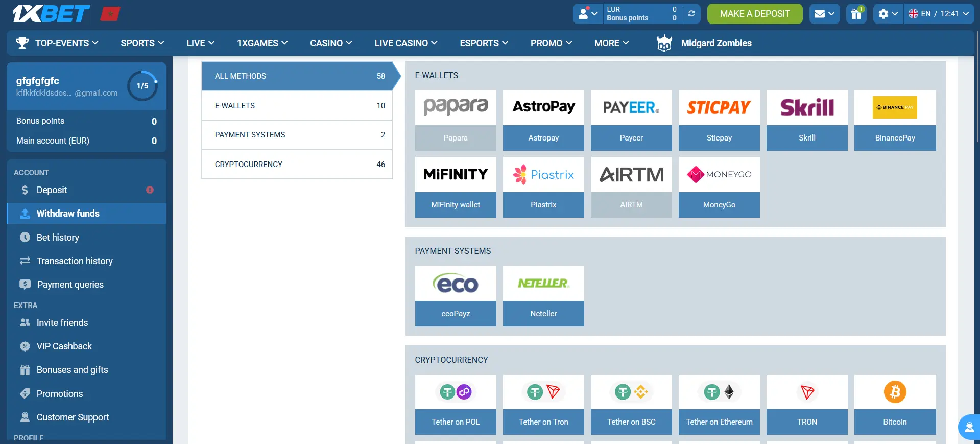The width and height of the screenshot is (980, 444).
Task: Switch to the CRYPTOCURRENCY methods tab
Action: point(297,165)
